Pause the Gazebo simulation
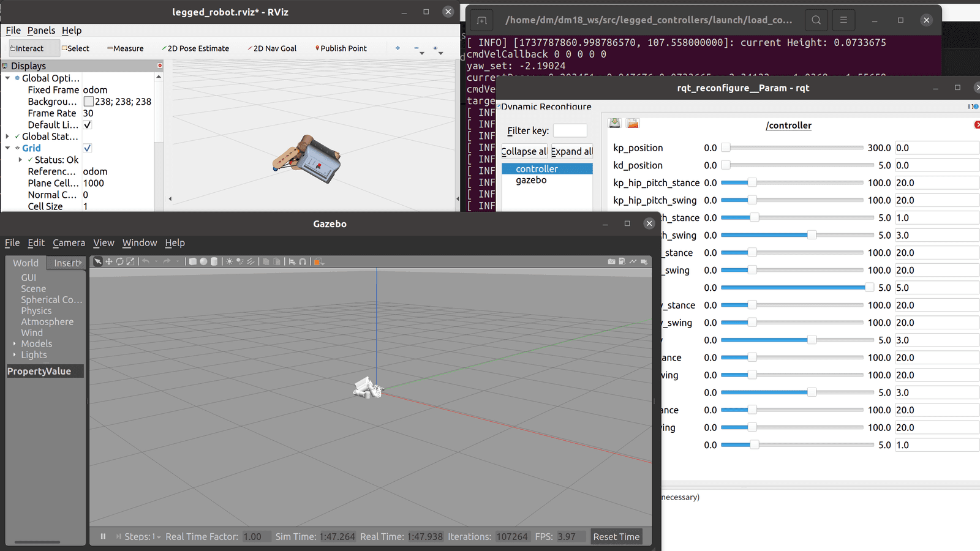980x551 pixels. point(103,536)
